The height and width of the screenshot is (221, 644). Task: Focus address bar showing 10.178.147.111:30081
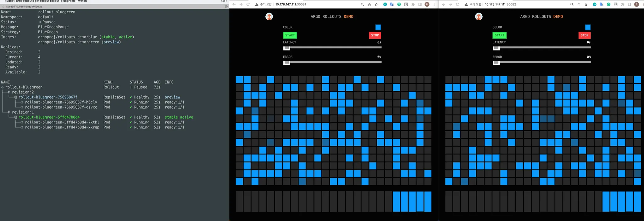(x=291, y=4)
